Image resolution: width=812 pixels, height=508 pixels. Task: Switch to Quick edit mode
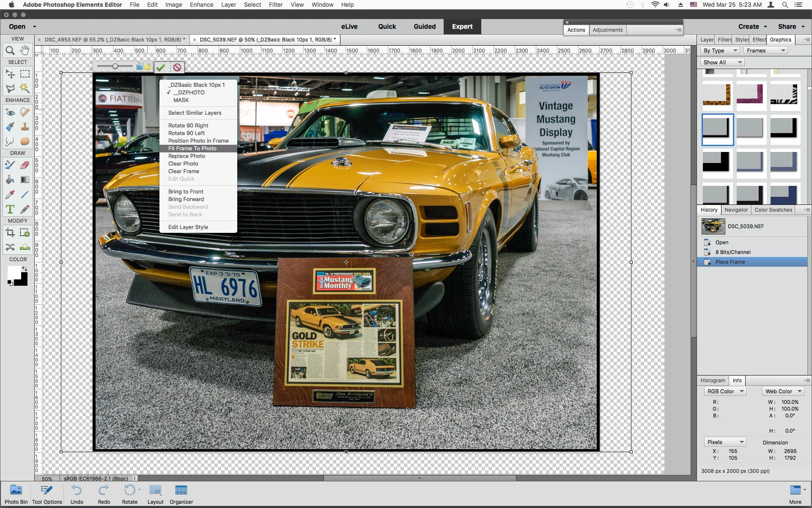387,26
